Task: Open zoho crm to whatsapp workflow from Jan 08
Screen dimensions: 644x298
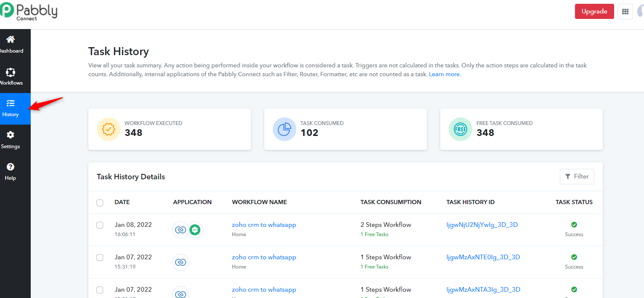Action: tap(264, 225)
